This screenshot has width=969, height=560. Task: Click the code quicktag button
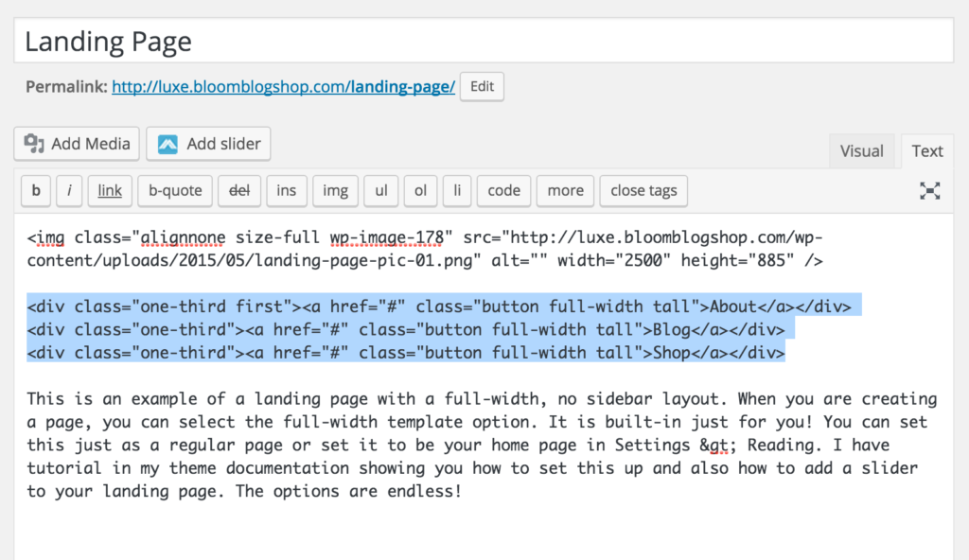[503, 190]
